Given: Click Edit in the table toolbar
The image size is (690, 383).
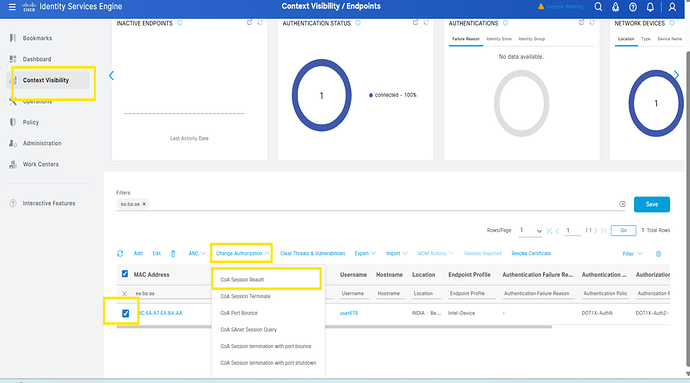Looking at the screenshot, I should point(157,254).
